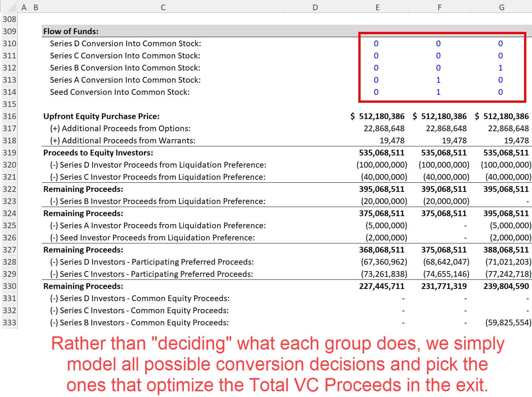The width and height of the screenshot is (532, 397).
Task: Select the Series D conversion 0 in column E
Action: tap(376, 43)
